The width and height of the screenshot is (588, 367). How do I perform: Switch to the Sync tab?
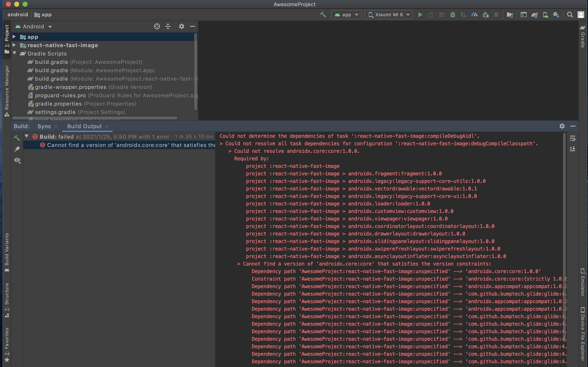44,126
